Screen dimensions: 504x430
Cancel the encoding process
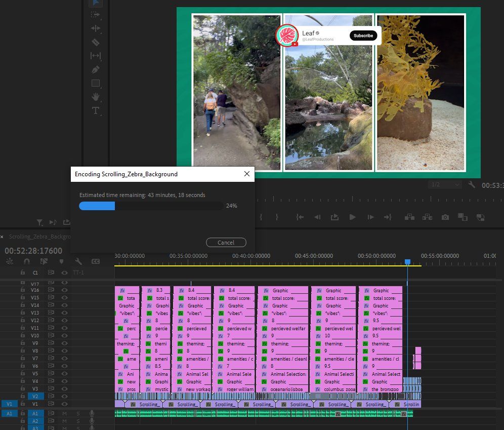click(x=226, y=243)
